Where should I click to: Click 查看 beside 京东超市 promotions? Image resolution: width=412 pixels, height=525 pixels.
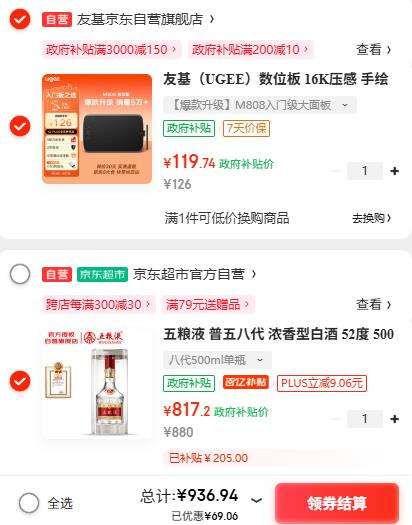[x=374, y=304]
